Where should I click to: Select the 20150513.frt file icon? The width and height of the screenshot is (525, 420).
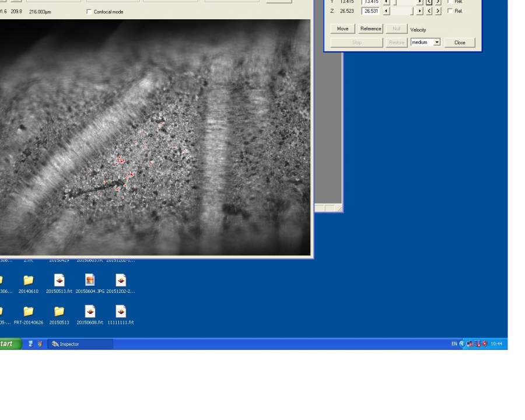(x=60, y=281)
